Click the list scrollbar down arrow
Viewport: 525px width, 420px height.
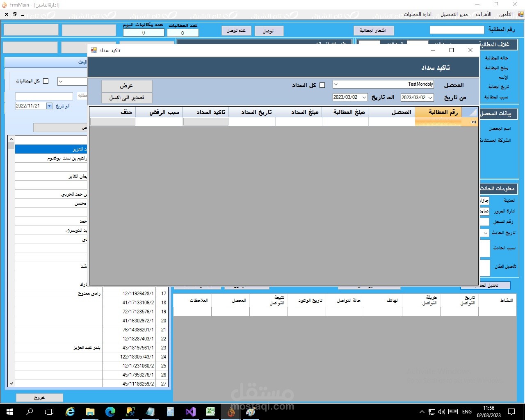point(11,383)
